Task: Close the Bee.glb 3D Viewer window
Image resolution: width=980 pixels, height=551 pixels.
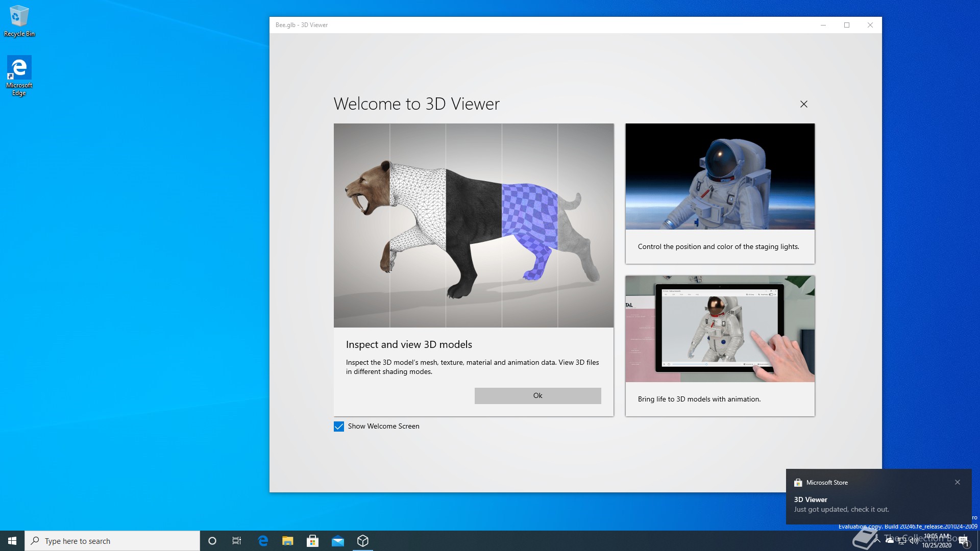Action: 870,25
